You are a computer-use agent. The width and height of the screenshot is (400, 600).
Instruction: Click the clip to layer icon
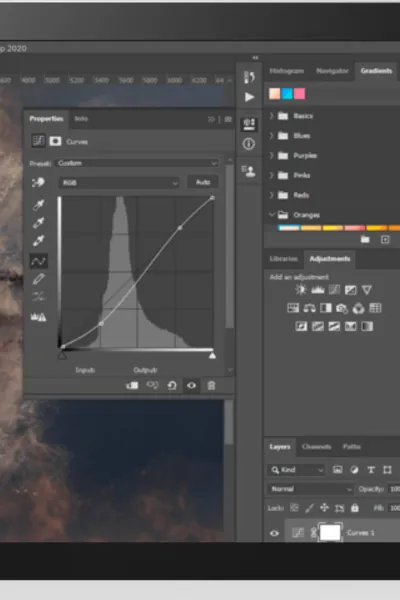132,385
